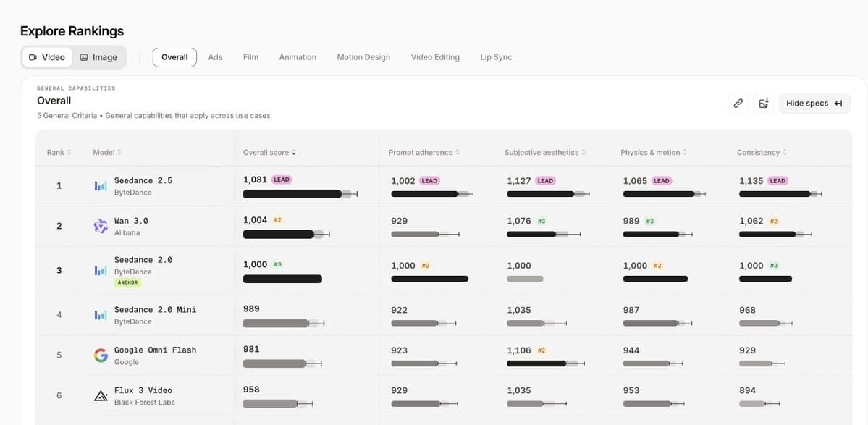Screen dimensions: 868x425
Task: Click Black Forest Labs vendor text
Action: (145, 403)
